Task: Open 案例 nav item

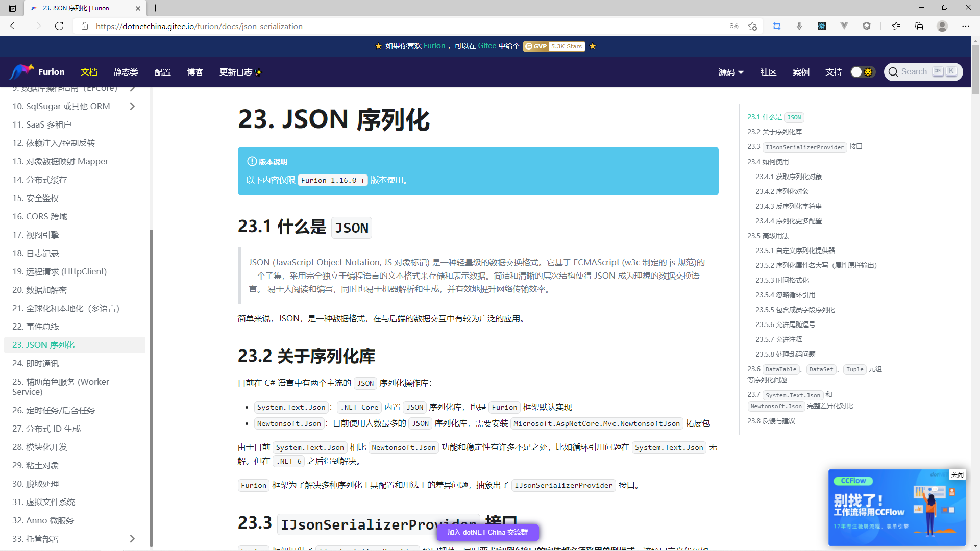Action: coord(801,72)
